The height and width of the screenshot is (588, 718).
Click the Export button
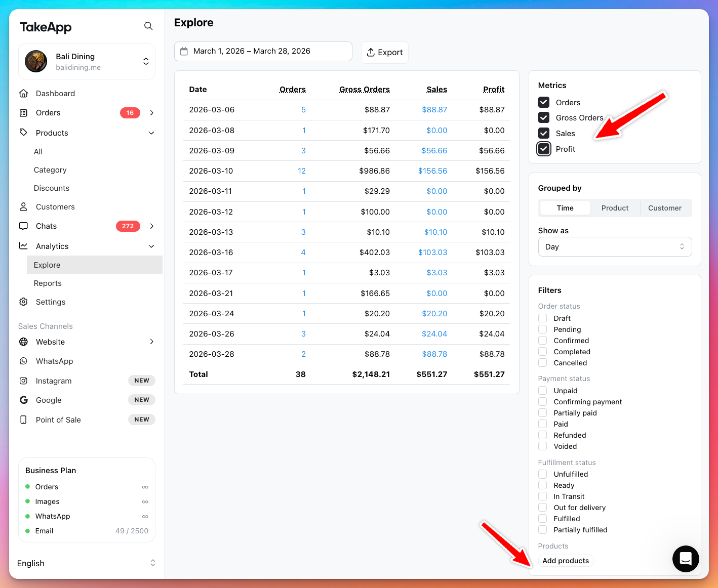click(x=385, y=53)
